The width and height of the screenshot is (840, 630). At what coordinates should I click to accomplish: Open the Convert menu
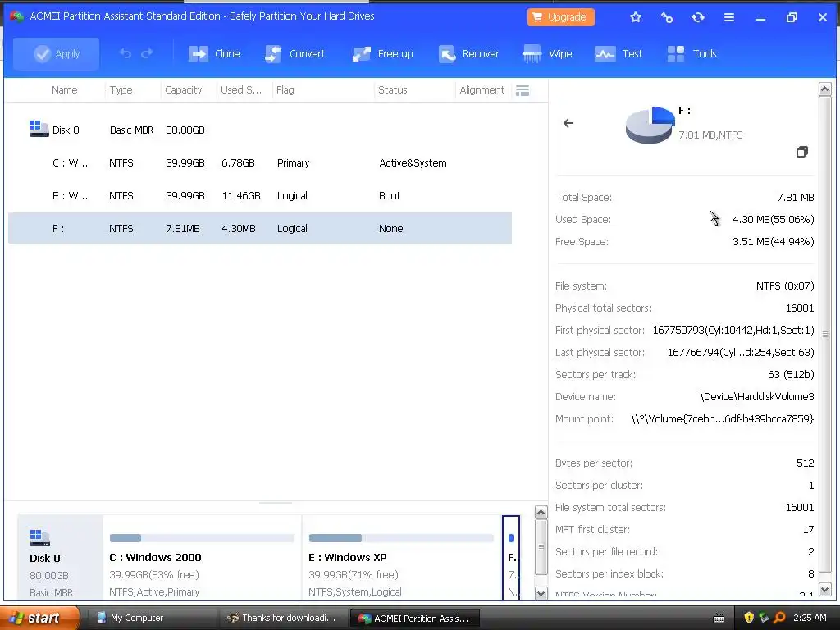coord(294,53)
